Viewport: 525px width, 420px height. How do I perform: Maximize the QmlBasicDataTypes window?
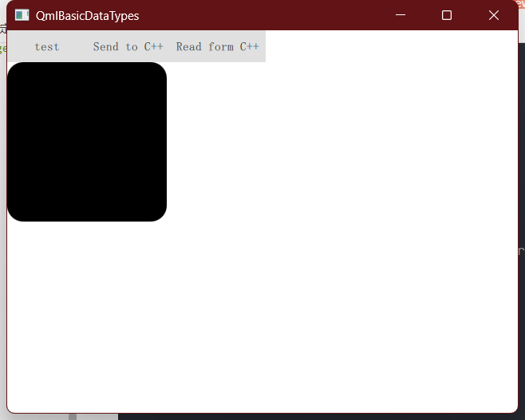pyautogui.click(x=447, y=15)
